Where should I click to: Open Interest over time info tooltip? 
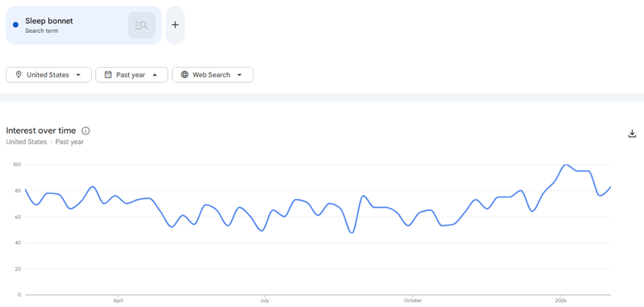tap(85, 131)
